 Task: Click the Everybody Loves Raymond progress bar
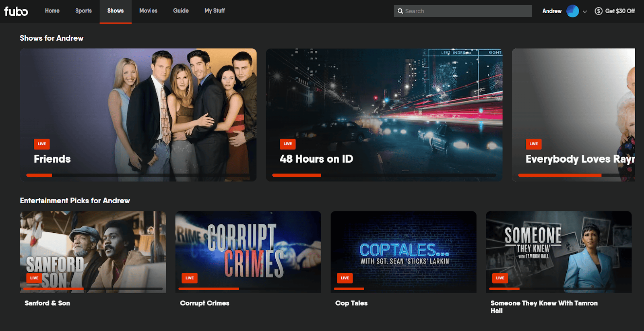(x=576, y=175)
